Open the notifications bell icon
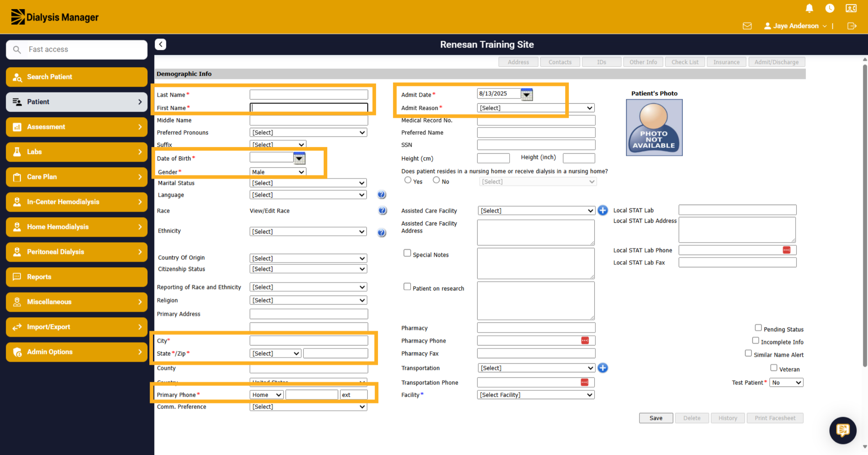868x455 pixels. click(809, 8)
